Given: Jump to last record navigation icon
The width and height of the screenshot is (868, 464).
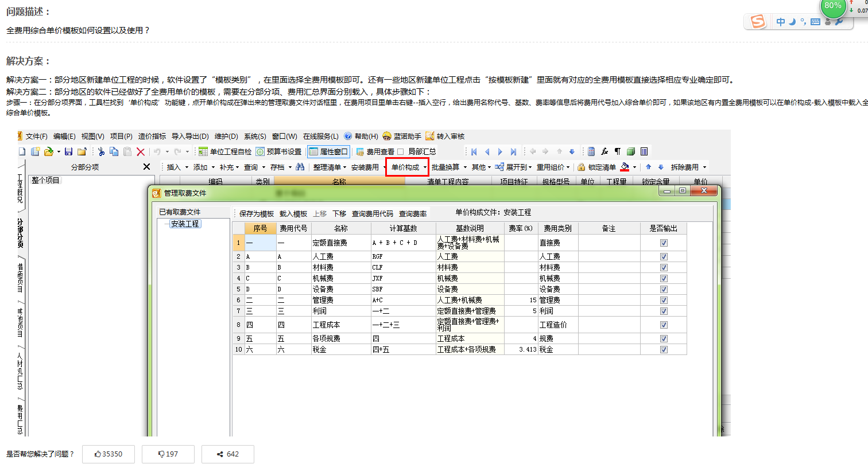Looking at the screenshot, I should (x=513, y=151).
